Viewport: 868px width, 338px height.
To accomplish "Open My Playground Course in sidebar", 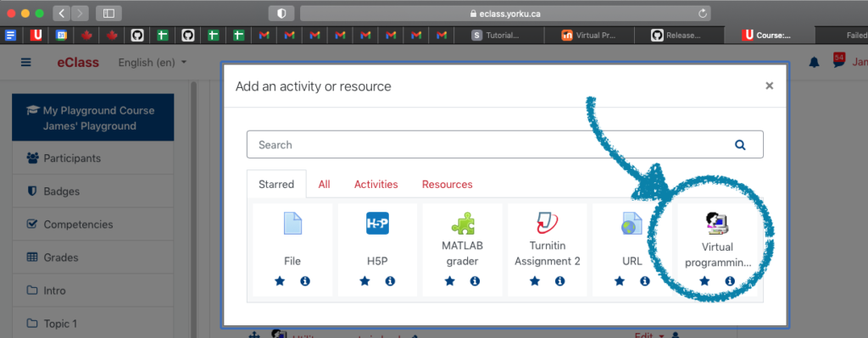I will pyautogui.click(x=93, y=118).
